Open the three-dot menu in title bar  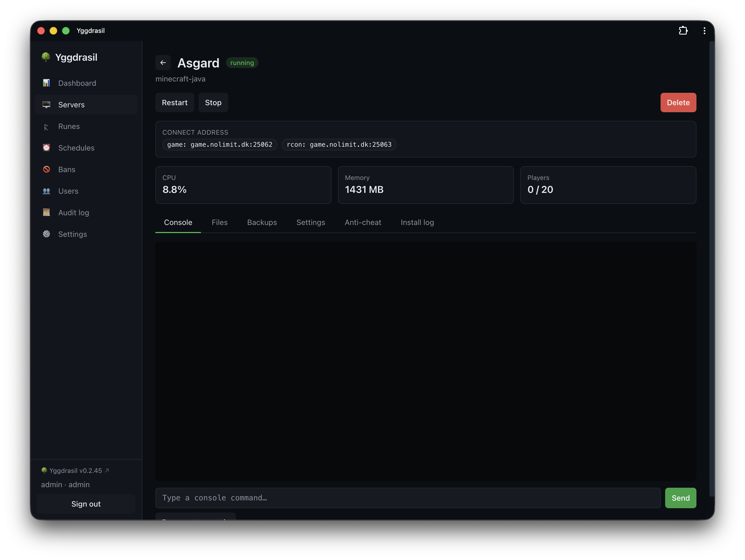tap(704, 31)
